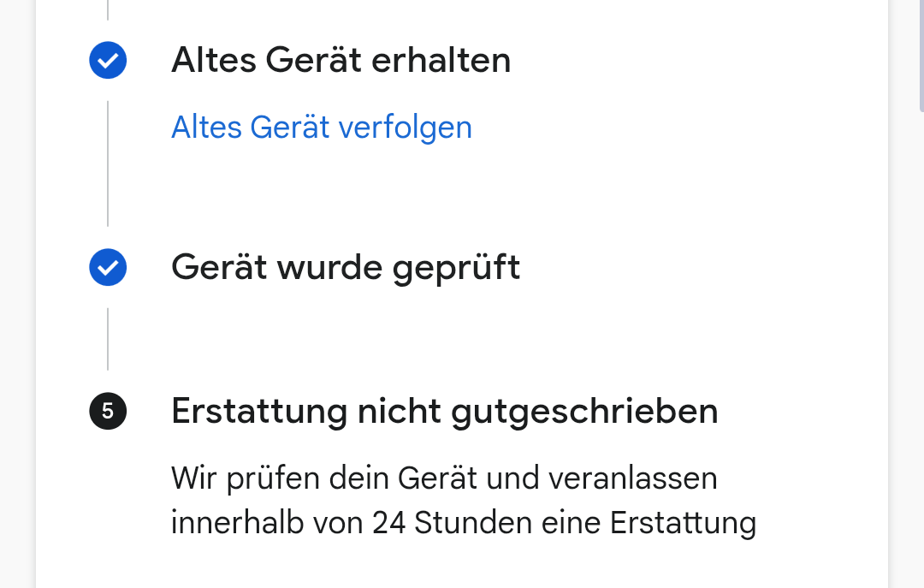Click the connector line above Altes Gerät erhalten checkmark
The image size is (924, 588).
pyautogui.click(x=108, y=10)
